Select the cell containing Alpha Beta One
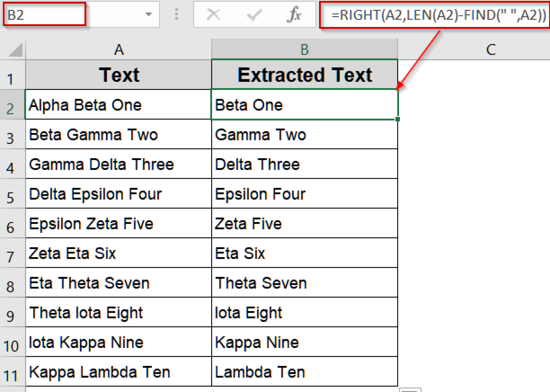Viewport: 550px width, 392px height. coord(118,105)
